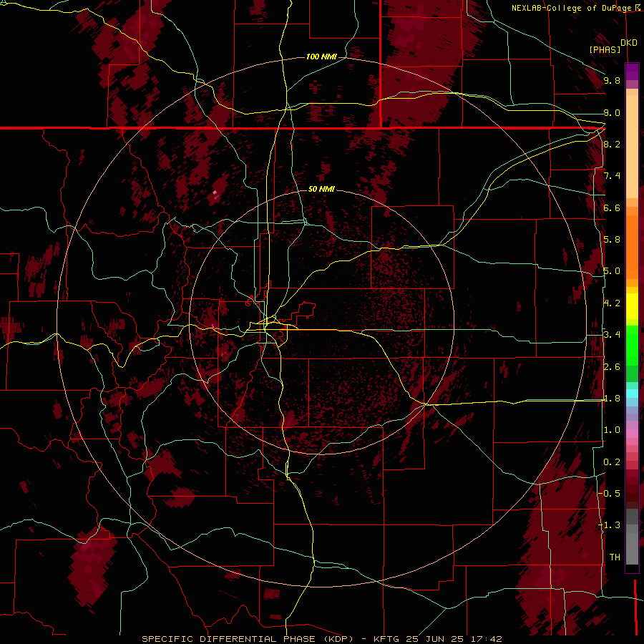Viewport: 644px width, 644px height.
Task: Click the DKD label above the color scale
Action: (x=629, y=43)
